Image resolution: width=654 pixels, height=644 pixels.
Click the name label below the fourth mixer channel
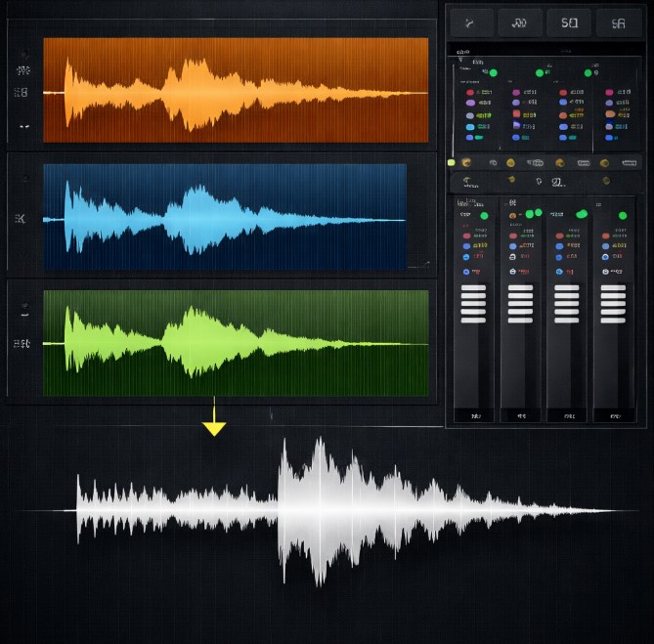tap(615, 416)
